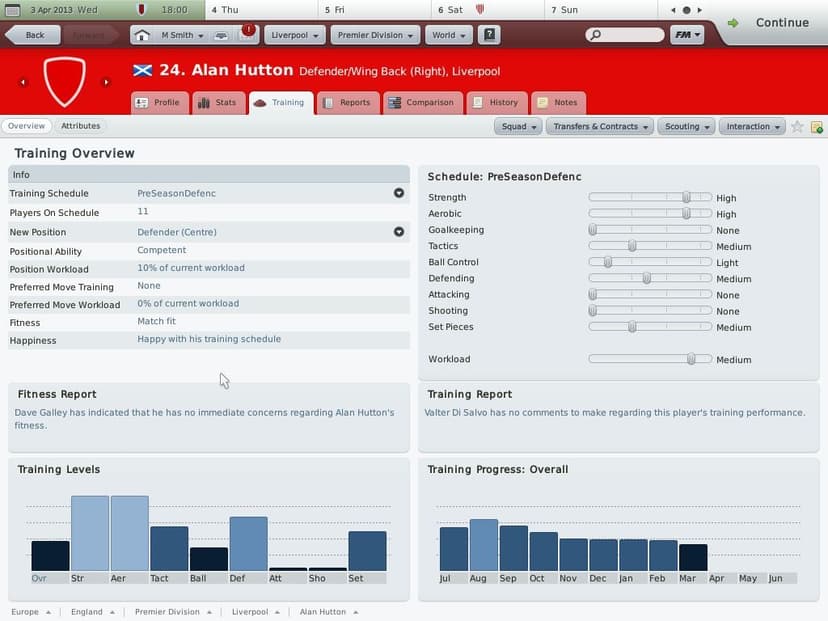This screenshot has height=621, width=828.
Task: Open Alan Hutton breadcrumb in bottom bar
Action: 328,611
